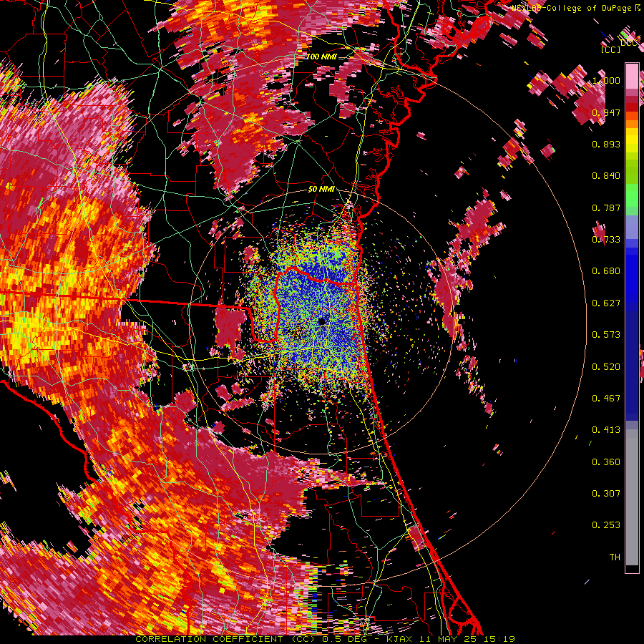Click the [CC] color scale heading
This screenshot has width=644, height=644.
(611, 49)
